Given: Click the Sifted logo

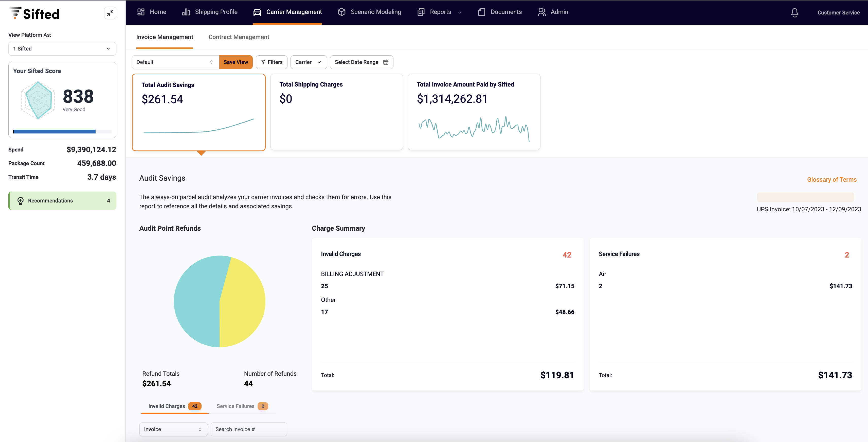Looking at the screenshot, I should pyautogui.click(x=34, y=13).
